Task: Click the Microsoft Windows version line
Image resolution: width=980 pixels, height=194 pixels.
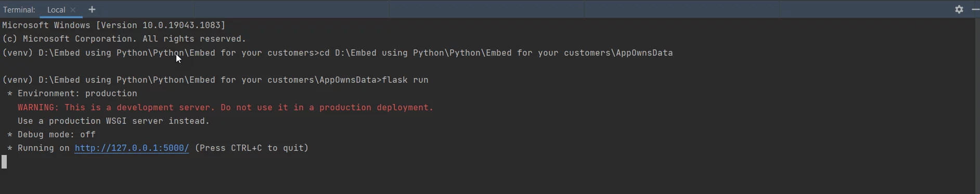Action: coord(114,25)
